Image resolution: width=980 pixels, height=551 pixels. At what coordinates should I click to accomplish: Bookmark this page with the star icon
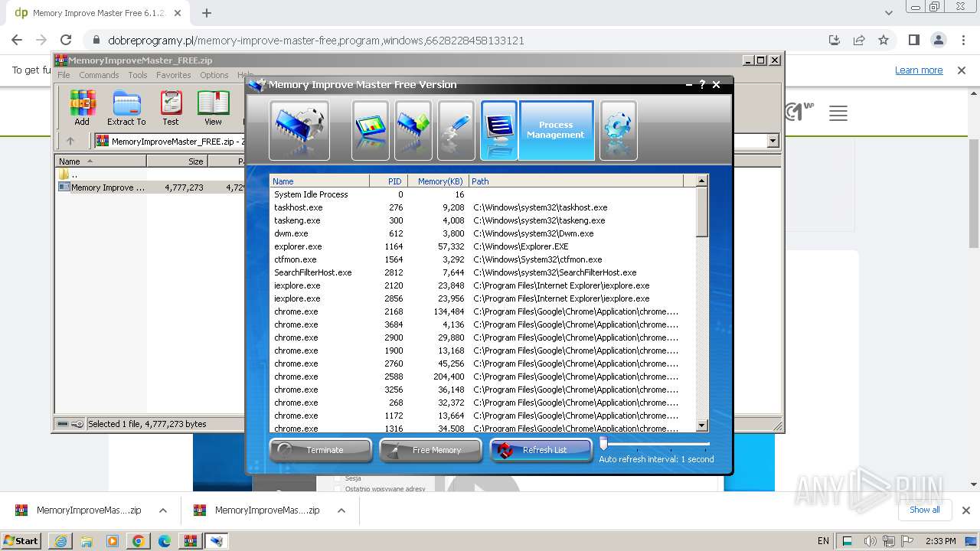(884, 40)
